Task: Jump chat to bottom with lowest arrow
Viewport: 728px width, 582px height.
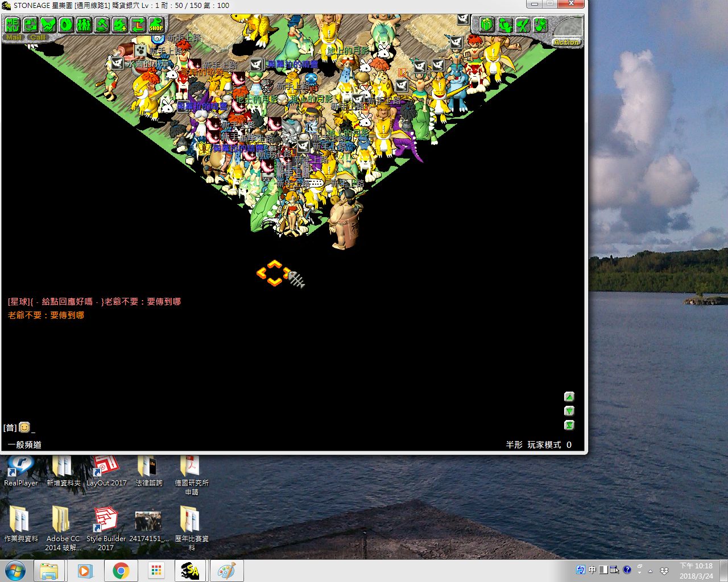Action: click(569, 425)
